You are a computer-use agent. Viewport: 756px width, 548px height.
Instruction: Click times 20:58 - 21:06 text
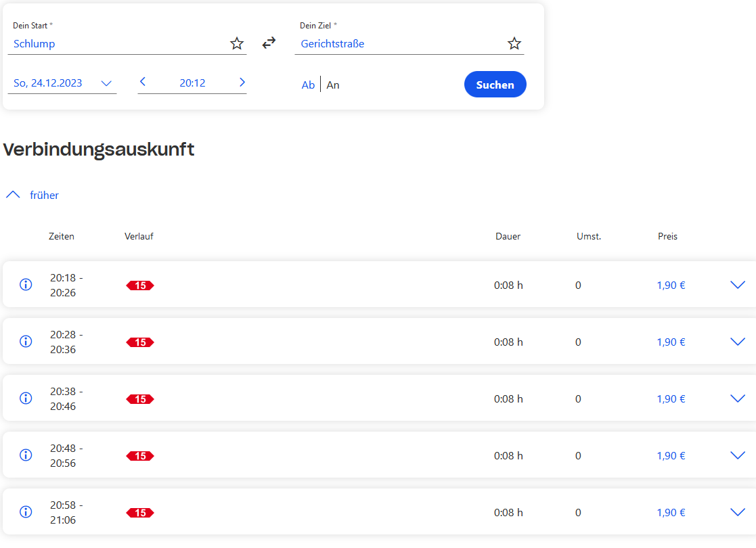66,512
